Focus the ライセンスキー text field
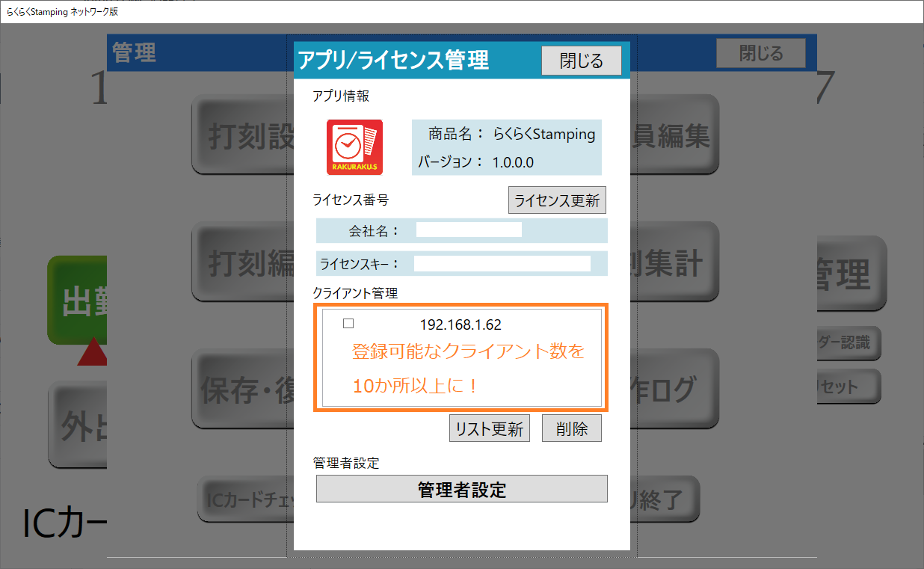 502,263
